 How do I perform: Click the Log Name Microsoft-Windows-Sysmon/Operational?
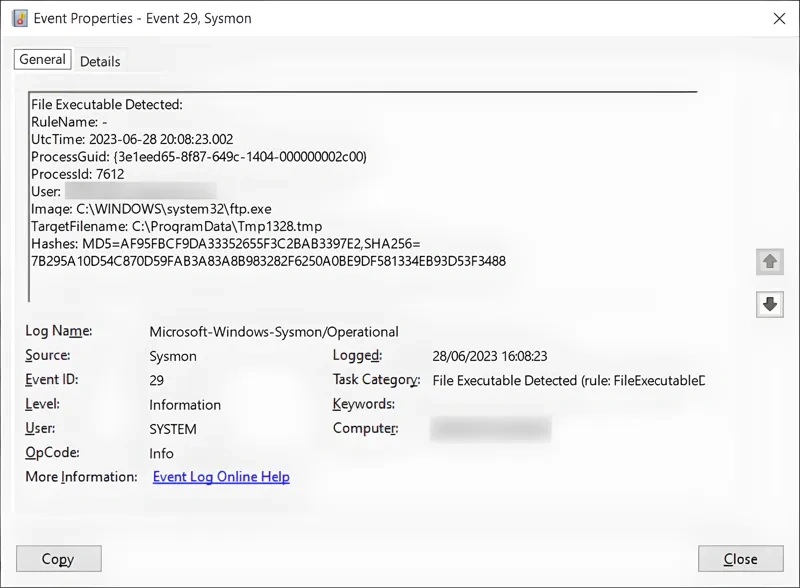(x=273, y=331)
